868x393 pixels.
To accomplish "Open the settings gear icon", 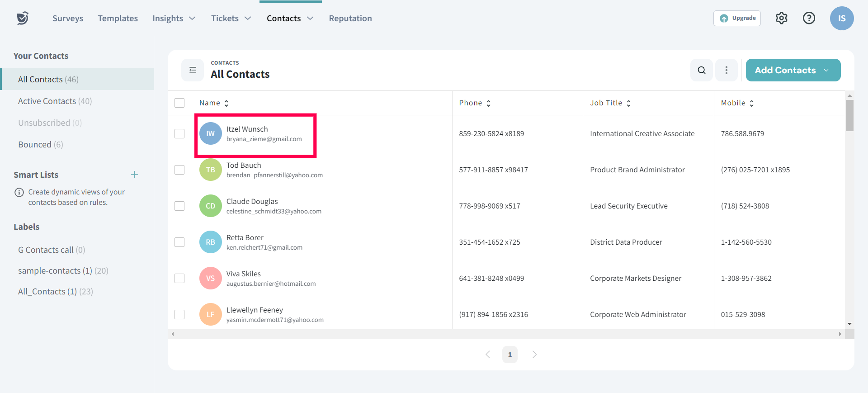I will point(781,18).
